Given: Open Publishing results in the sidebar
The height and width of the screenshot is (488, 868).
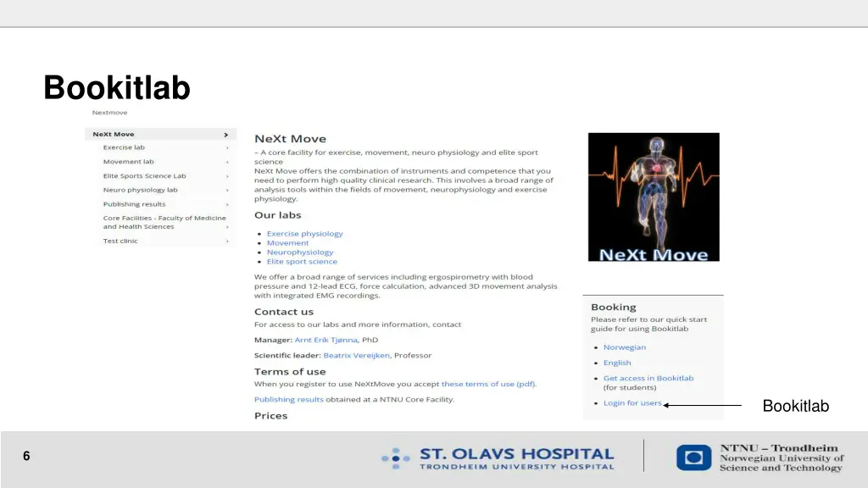Looking at the screenshot, I should coord(134,204).
